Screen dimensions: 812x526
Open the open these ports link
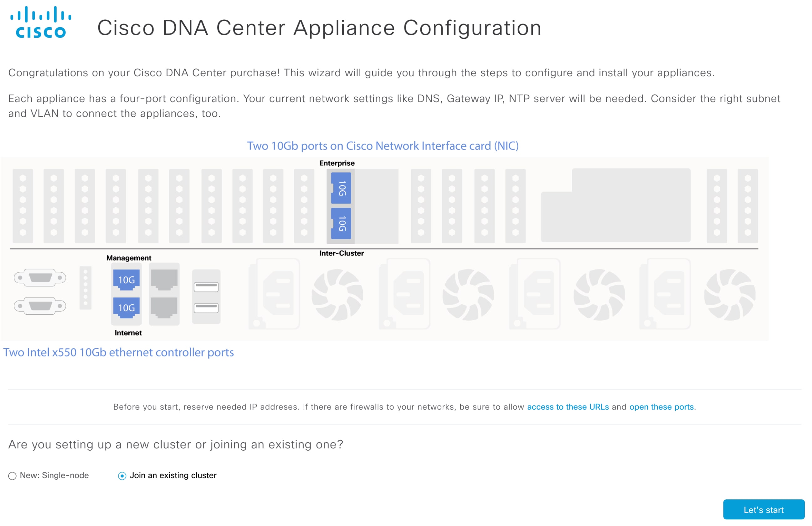tap(661, 407)
